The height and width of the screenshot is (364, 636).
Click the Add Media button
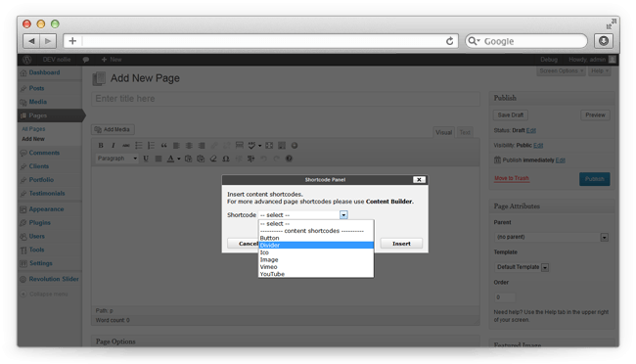[x=113, y=129]
